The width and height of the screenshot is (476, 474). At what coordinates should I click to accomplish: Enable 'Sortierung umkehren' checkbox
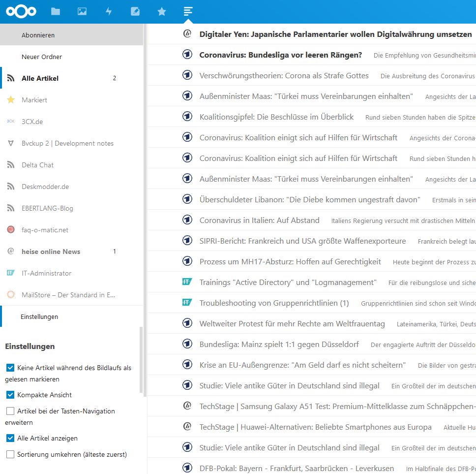[10, 454]
